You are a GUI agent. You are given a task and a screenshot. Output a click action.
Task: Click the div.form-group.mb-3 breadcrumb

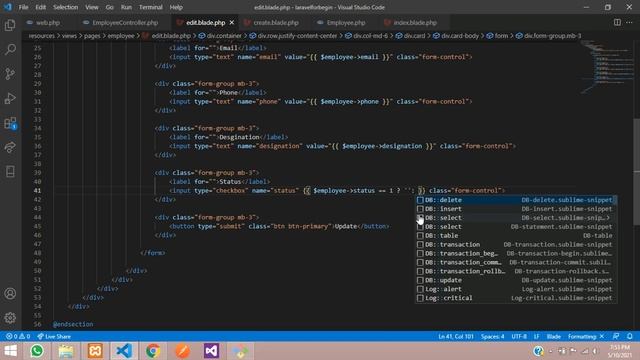tap(549, 36)
